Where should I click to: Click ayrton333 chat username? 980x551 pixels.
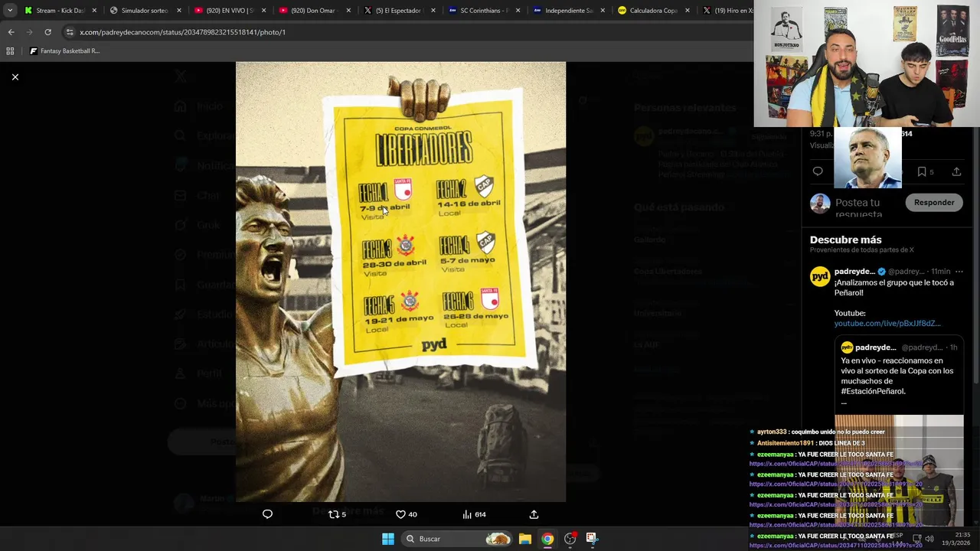pyautogui.click(x=772, y=432)
